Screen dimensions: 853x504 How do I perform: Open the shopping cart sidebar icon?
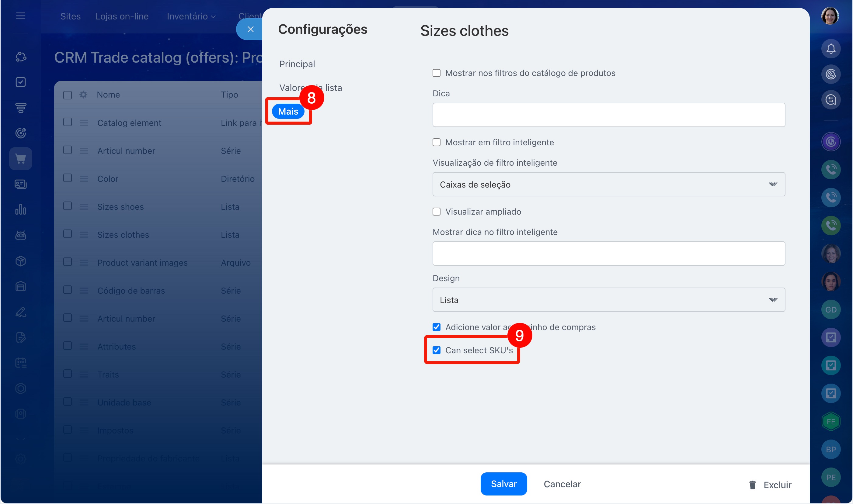[21, 159]
